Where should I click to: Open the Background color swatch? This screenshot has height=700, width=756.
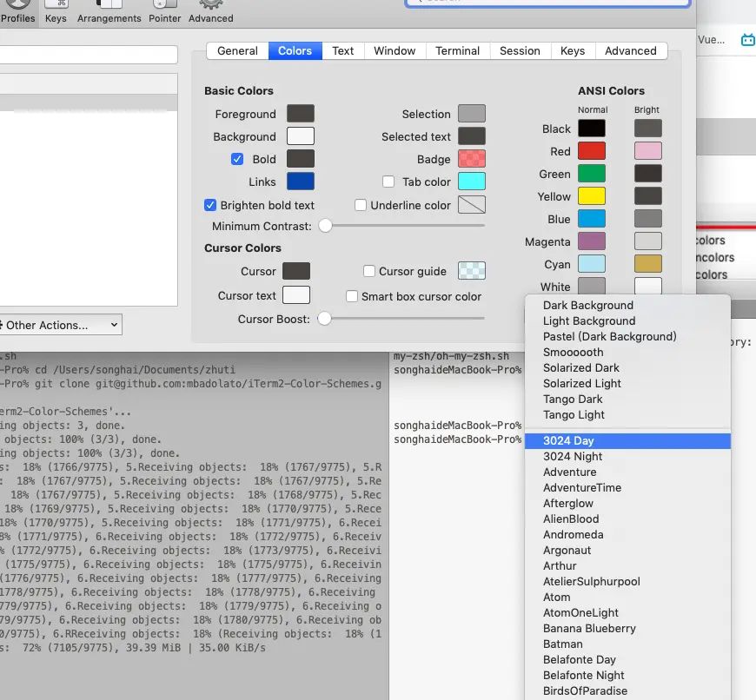301,136
